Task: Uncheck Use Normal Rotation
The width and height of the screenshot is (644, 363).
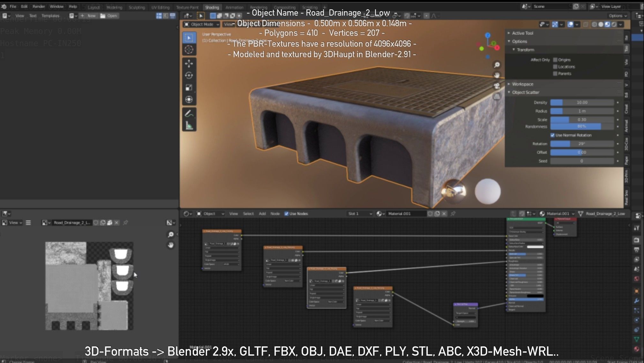Action: (x=552, y=135)
